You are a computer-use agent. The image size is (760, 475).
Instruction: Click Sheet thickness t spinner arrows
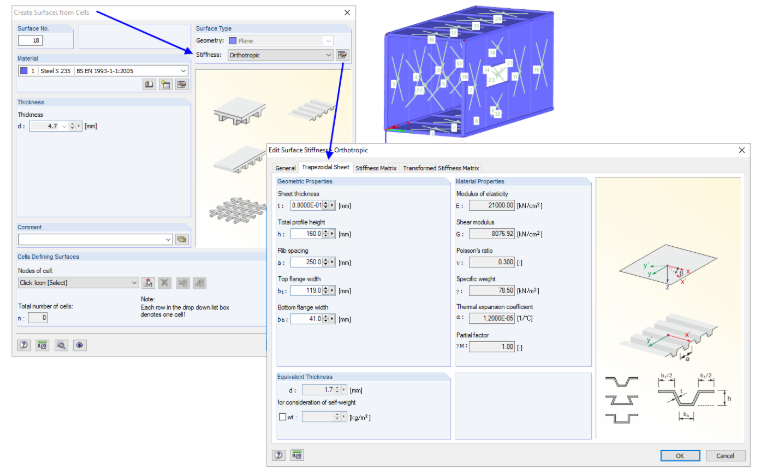coord(326,206)
